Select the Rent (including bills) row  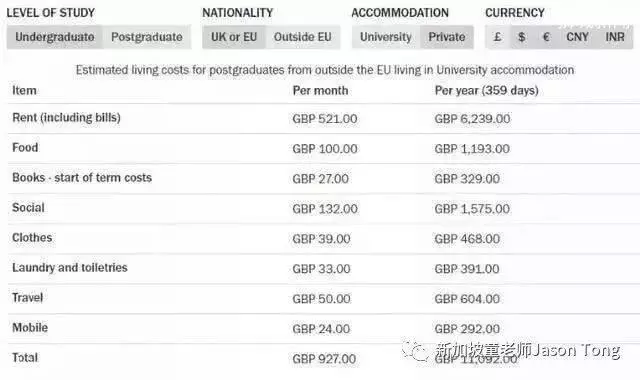pyautogui.click(x=324, y=118)
